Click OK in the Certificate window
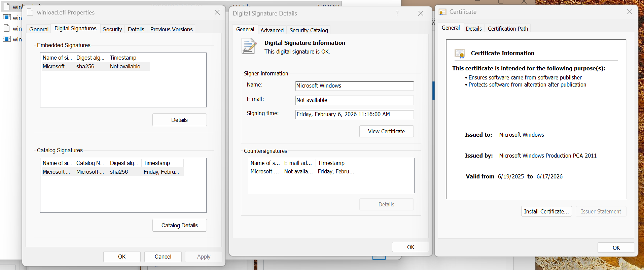This screenshot has height=270, width=644. [x=616, y=248]
